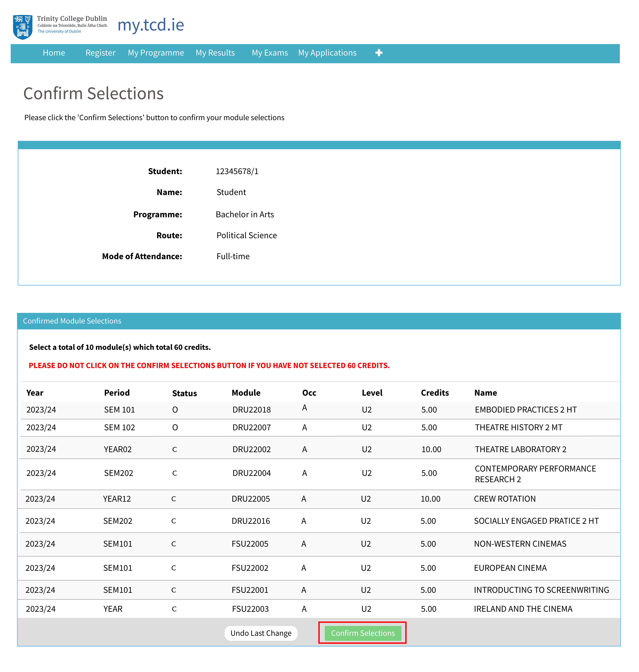Viewport: 639px width, 672px height.
Task: Click the 'Select a total of 10 module(s)' text
Action: pos(120,347)
